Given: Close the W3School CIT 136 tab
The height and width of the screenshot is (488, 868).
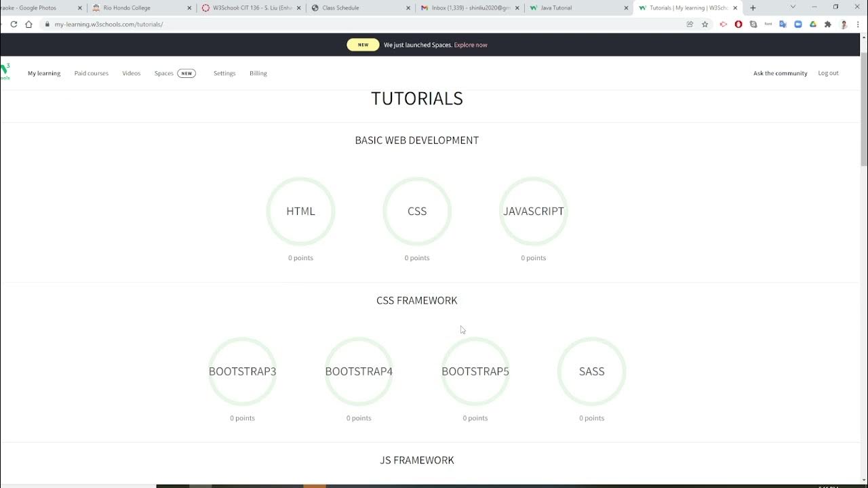Looking at the screenshot, I should (299, 8).
